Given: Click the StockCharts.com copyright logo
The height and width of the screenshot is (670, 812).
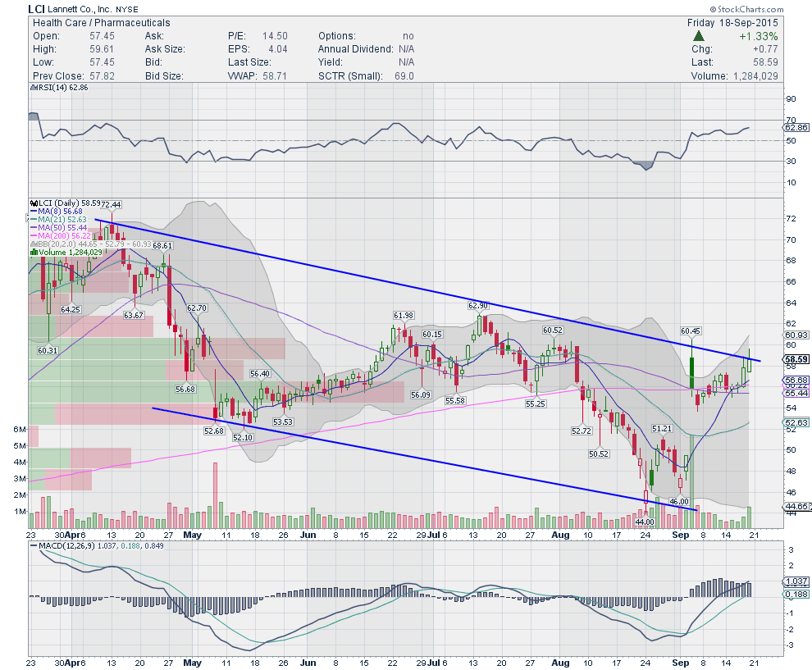Looking at the screenshot, I should pos(746,9).
